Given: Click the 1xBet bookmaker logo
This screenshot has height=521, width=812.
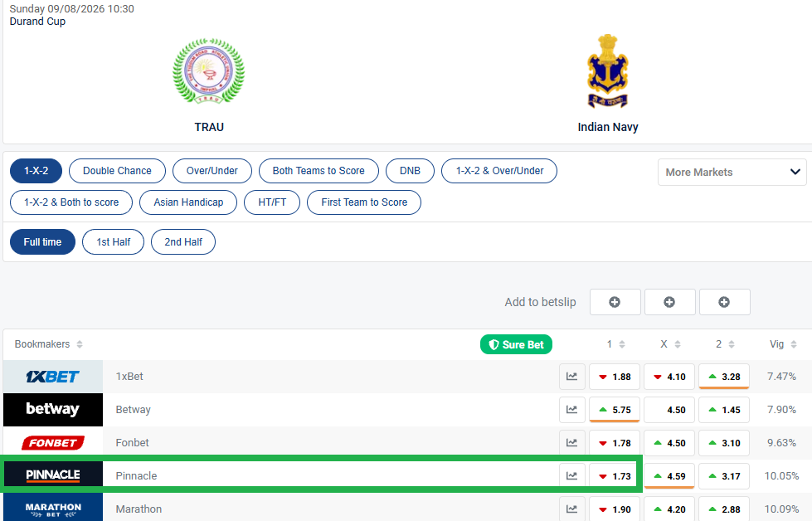Looking at the screenshot, I should pyautogui.click(x=53, y=377).
